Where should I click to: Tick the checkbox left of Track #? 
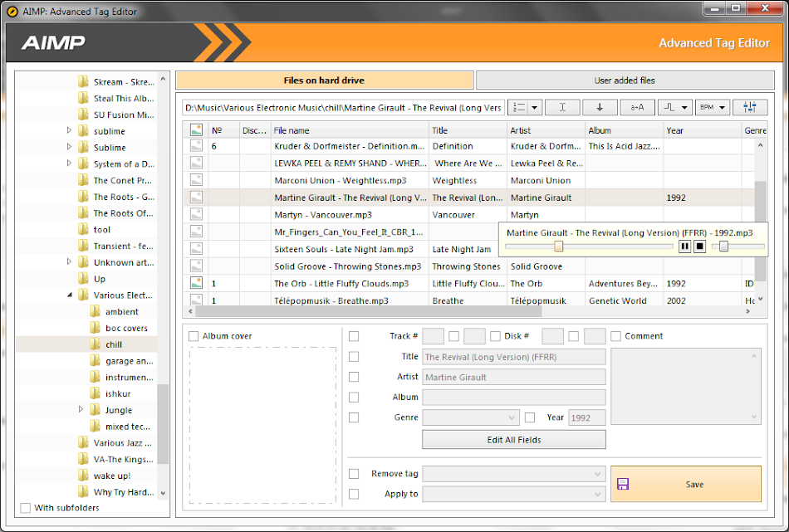point(354,336)
